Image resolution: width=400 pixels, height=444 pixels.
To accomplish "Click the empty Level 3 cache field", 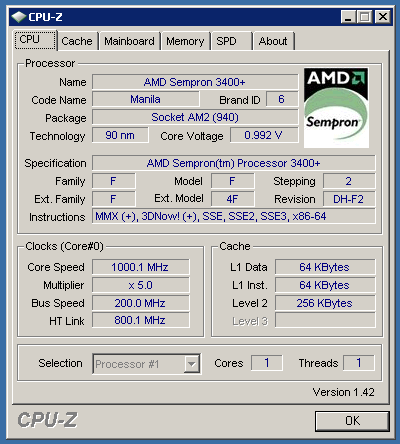I will pyautogui.click(x=325, y=320).
